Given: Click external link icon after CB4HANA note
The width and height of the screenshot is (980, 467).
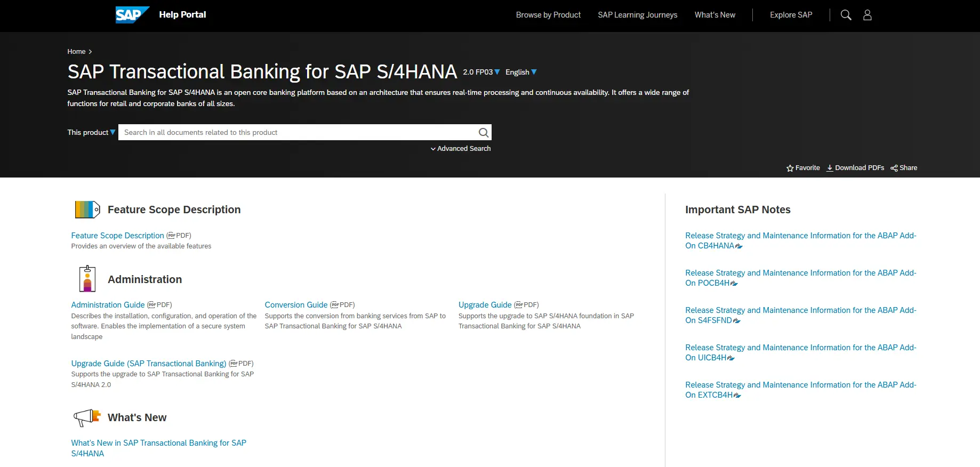Looking at the screenshot, I should click(x=739, y=246).
